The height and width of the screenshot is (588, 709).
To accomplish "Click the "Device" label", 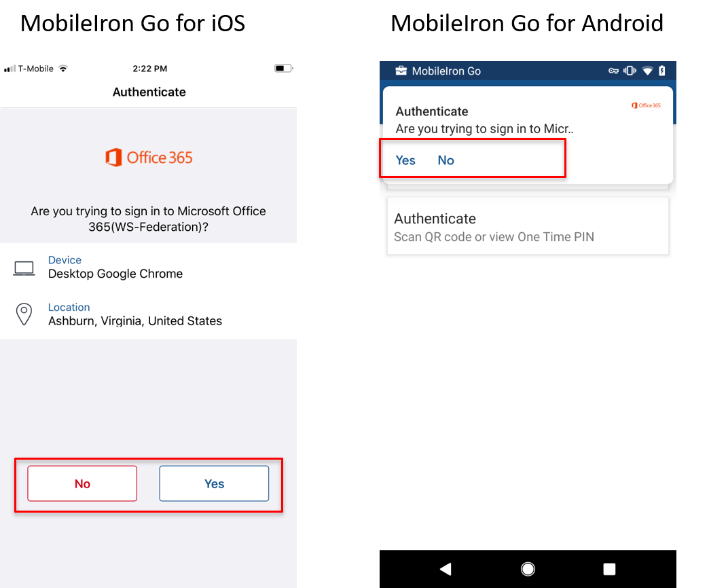I will [x=65, y=260].
